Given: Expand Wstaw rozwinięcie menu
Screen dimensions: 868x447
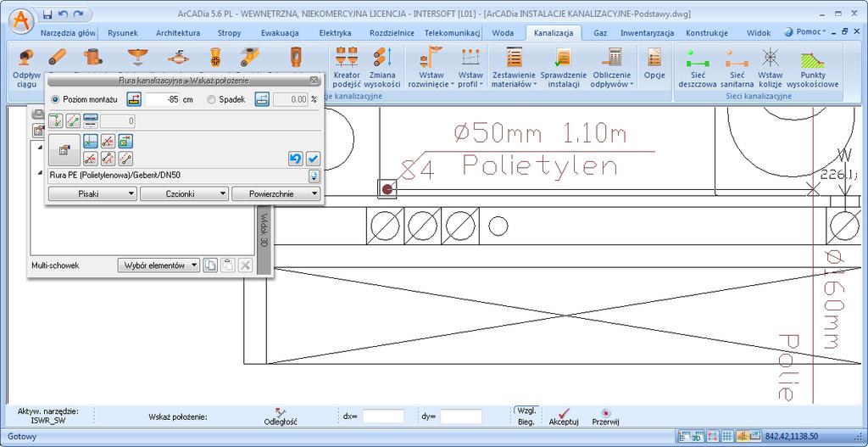Looking at the screenshot, I should click(x=431, y=68).
